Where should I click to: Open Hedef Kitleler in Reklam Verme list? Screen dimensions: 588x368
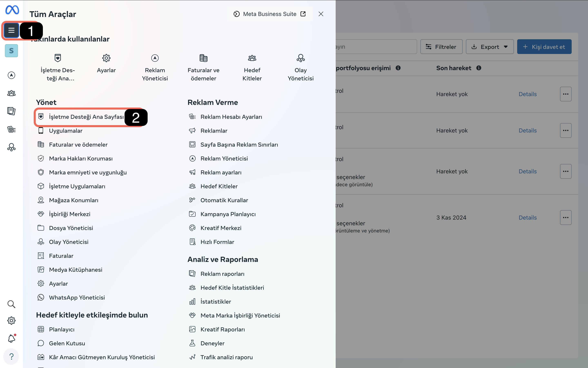point(214,186)
